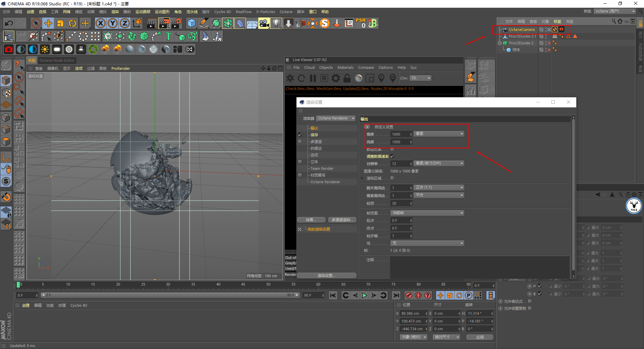Open the 像素/英寸(DPI) resolution unit dropdown
The image size is (644, 349).
click(x=439, y=163)
